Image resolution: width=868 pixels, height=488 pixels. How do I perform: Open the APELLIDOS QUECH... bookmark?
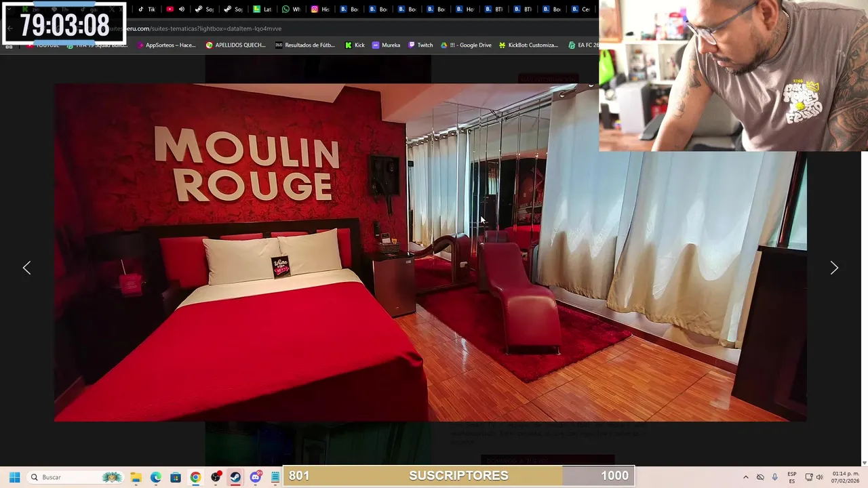coord(235,45)
